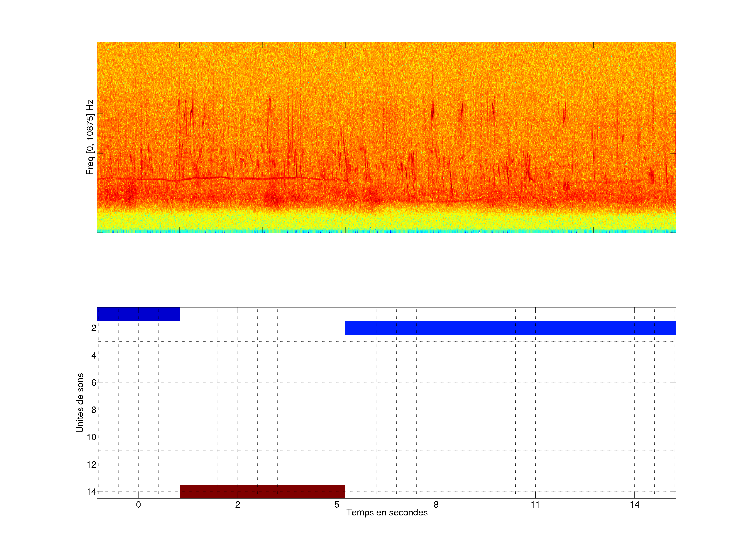Click x-axis tick label 5
This screenshot has width=747, height=560.
[x=337, y=505]
